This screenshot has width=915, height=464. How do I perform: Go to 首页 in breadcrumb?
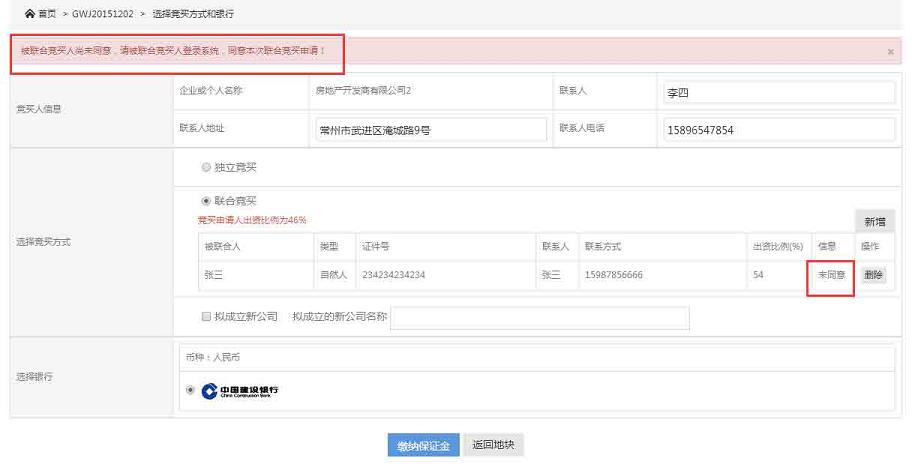[47, 15]
